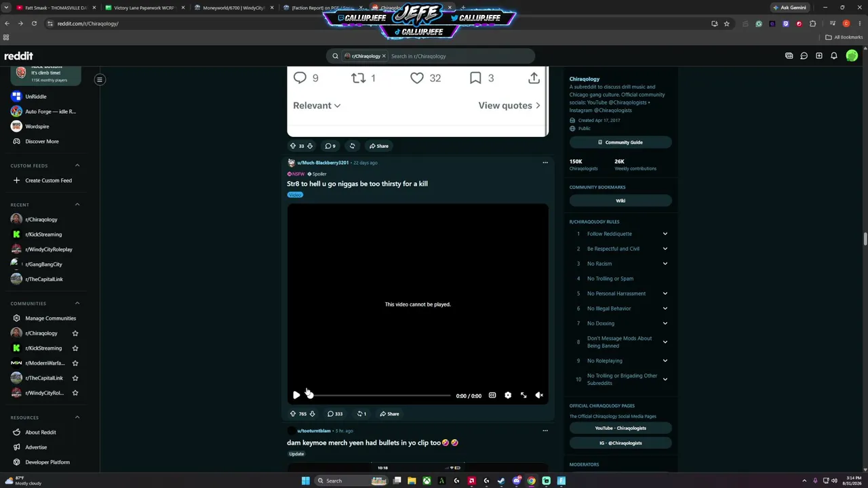Open Steam from the taskbar
868x488 pixels.
[x=502, y=481]
